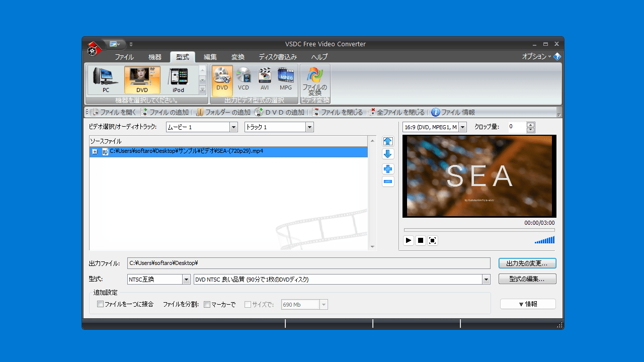644x362 pixels.
Task: Click the 型式の編集... button
Action: coord(527,279)
